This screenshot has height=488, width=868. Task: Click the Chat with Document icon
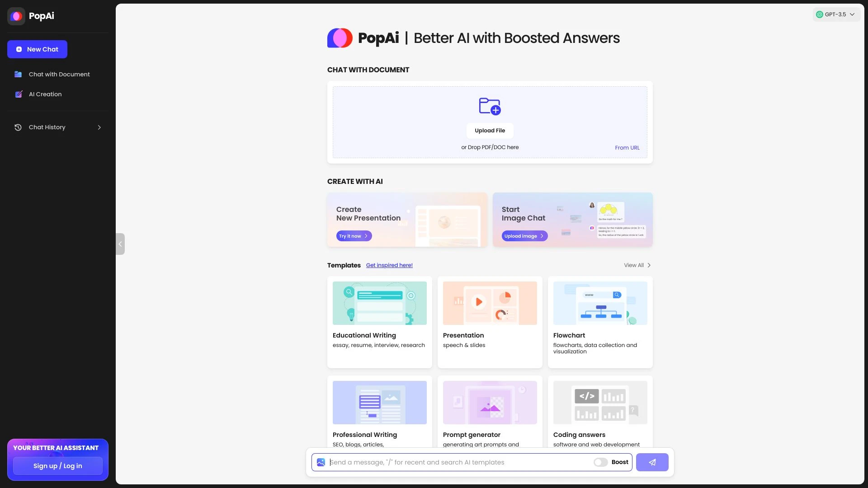click(x=18, y=74)
